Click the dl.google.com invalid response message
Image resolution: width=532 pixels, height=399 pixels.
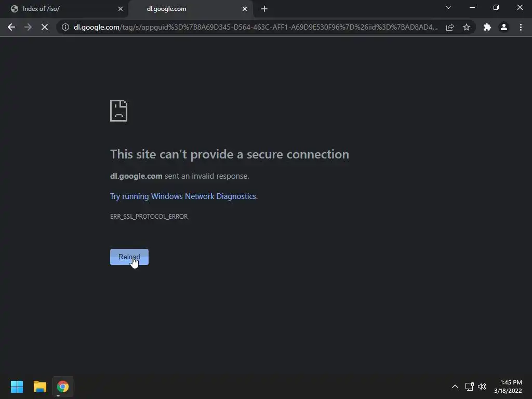(179, 176)
